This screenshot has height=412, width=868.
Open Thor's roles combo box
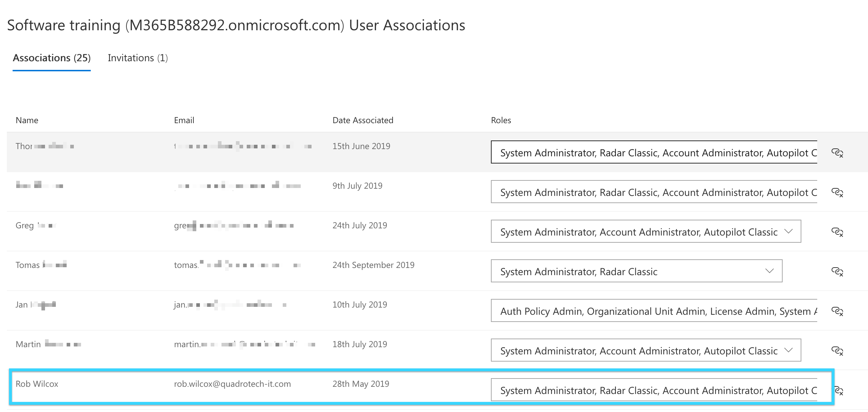[x=654, y=153]
